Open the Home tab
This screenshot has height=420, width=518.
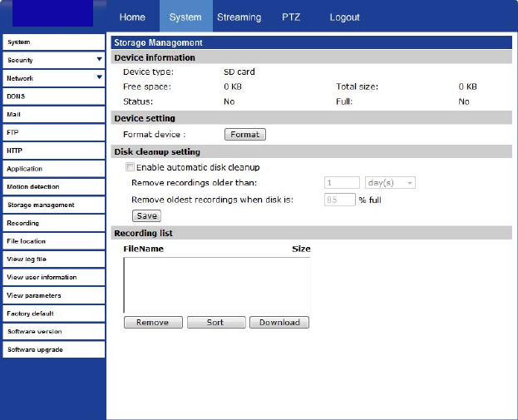click(x=132, y=17)
